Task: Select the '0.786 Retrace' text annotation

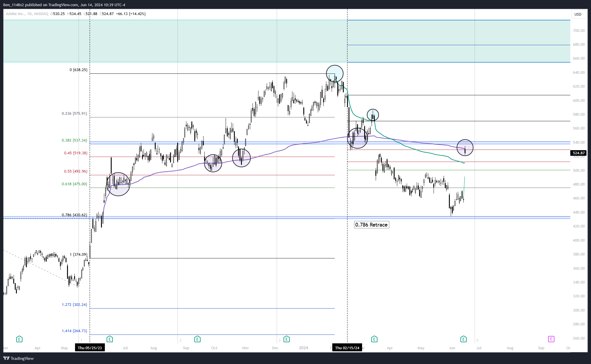Action: (372, 225)
